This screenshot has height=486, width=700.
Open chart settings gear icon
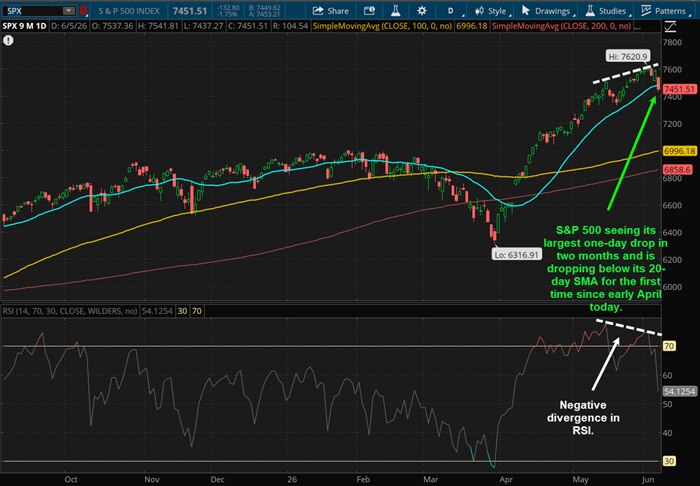click(421, 11)
